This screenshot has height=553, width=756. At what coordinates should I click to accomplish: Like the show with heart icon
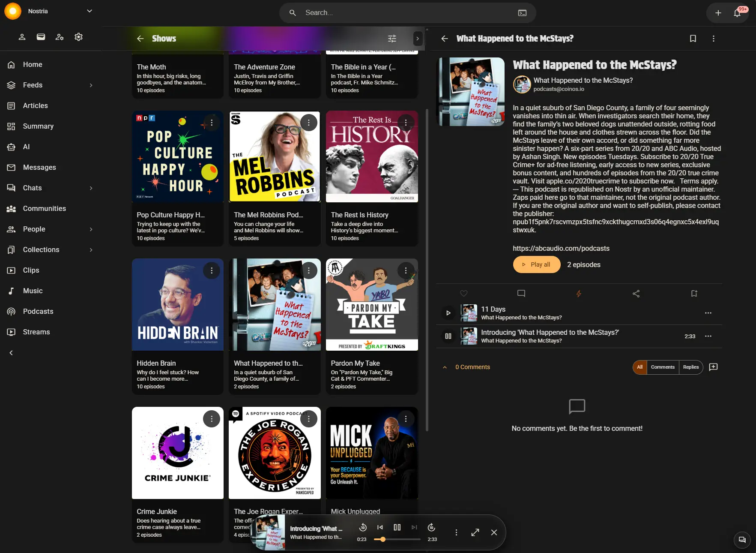tap(463, 294)
